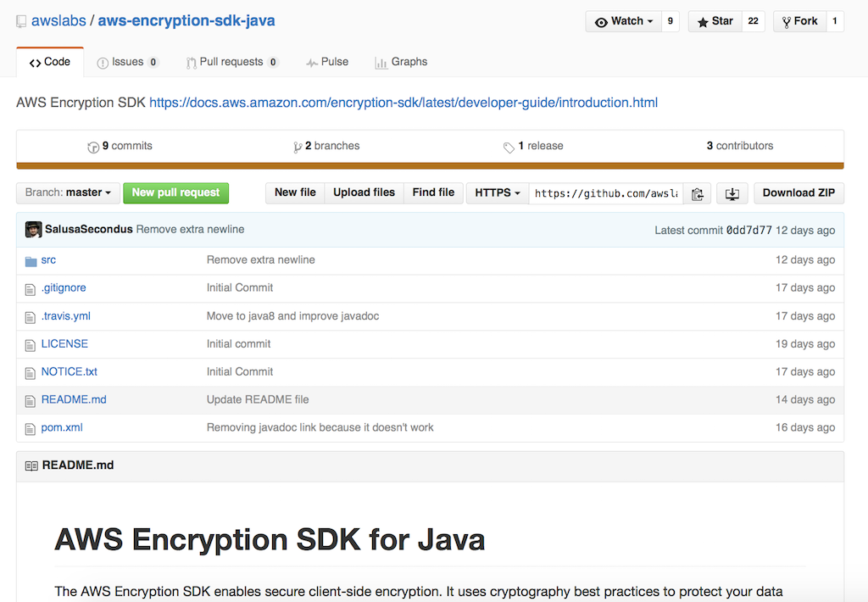The height and width of the screenshot is (602, 868).
Task: Click the LICENSE file icon
Action: point(30,345)
